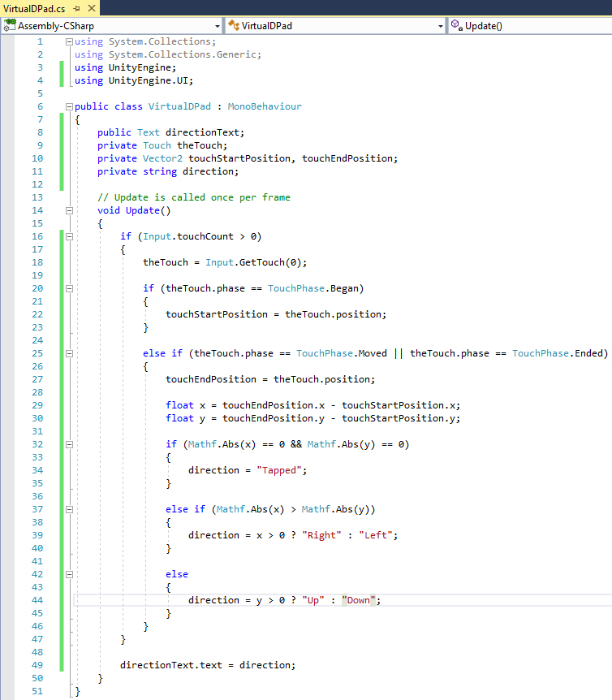Close the VirtualDPad.cs tab
This screenshot has width=612, height=700.
tap(92, 8)
